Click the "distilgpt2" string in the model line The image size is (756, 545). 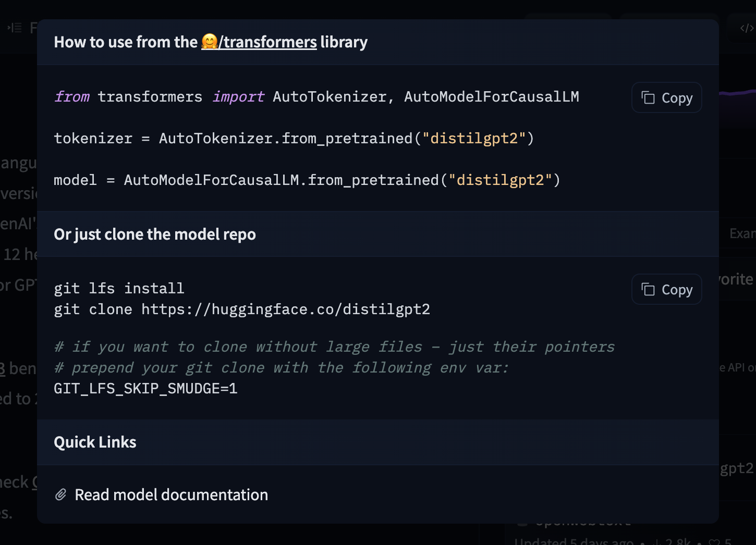500,180
